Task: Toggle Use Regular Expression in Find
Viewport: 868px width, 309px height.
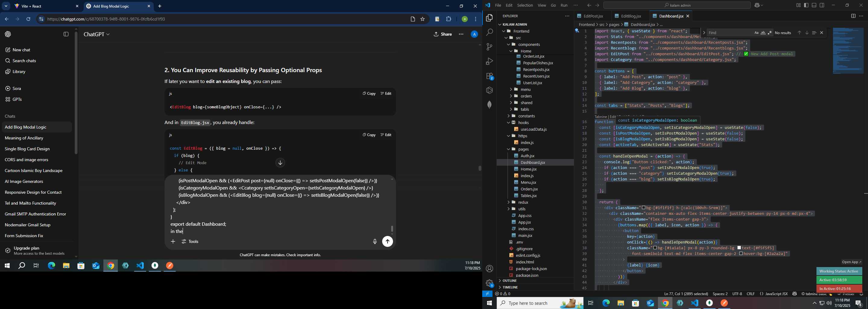Action: pos(770,33)
